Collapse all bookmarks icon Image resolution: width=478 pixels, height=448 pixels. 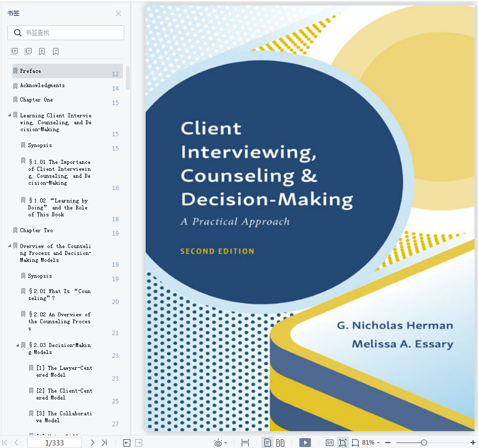pos(28,51)
